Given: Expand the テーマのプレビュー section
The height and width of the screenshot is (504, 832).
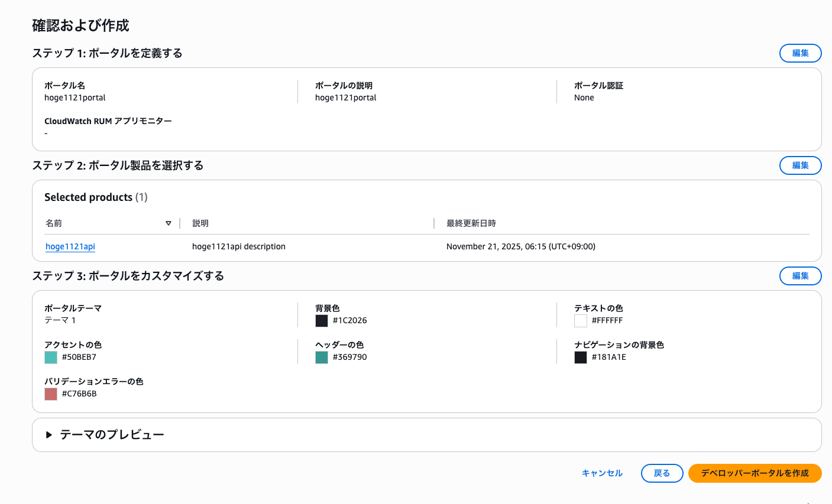Looking at the screenshot, I should tap(49, 435).
